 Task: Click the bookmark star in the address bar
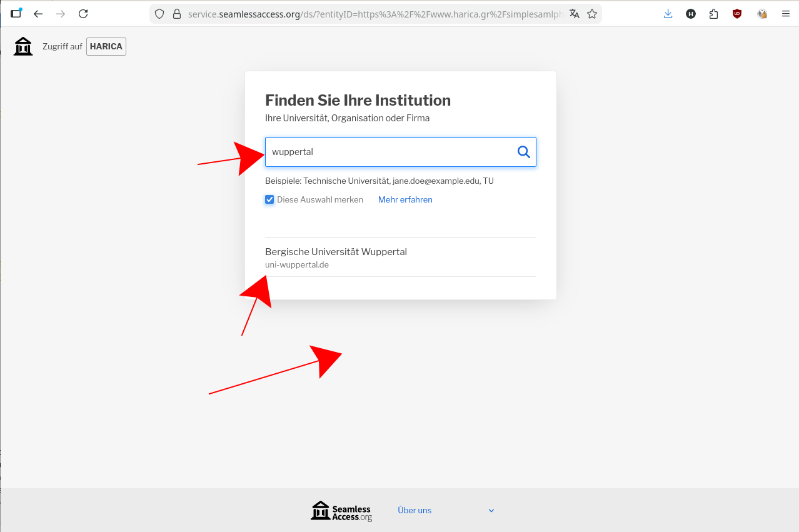592,13
